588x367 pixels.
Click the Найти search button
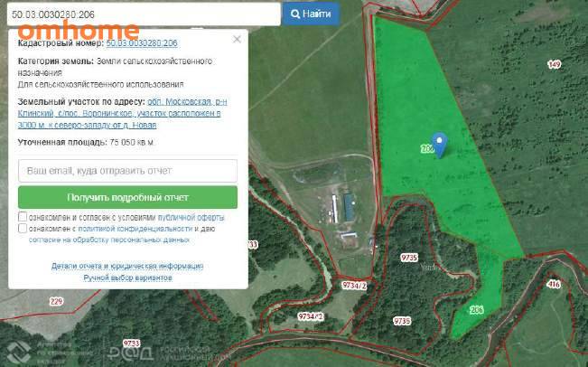coord(311,14)
